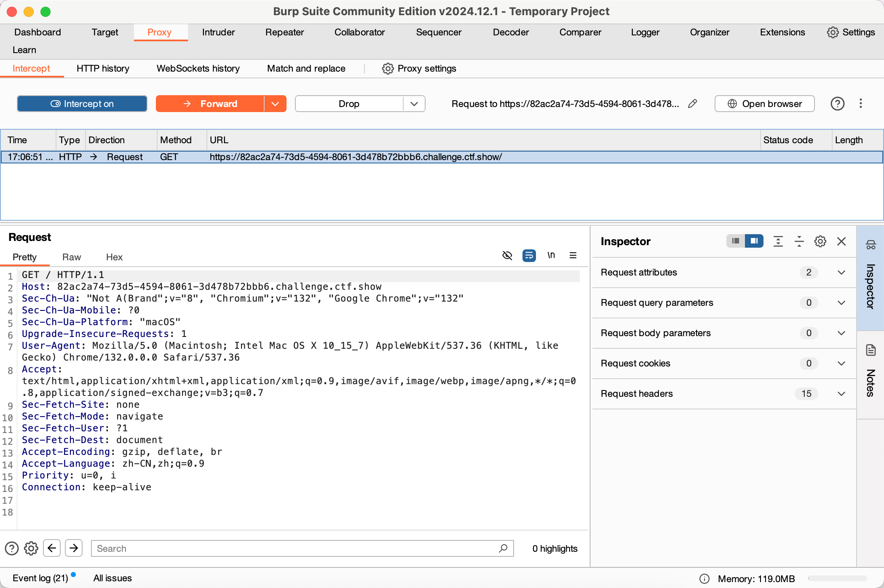The width and height of the screenshot is (884, 588).
Task: Open help via the question mark icon near Open browser
Action: pos(837,104)
